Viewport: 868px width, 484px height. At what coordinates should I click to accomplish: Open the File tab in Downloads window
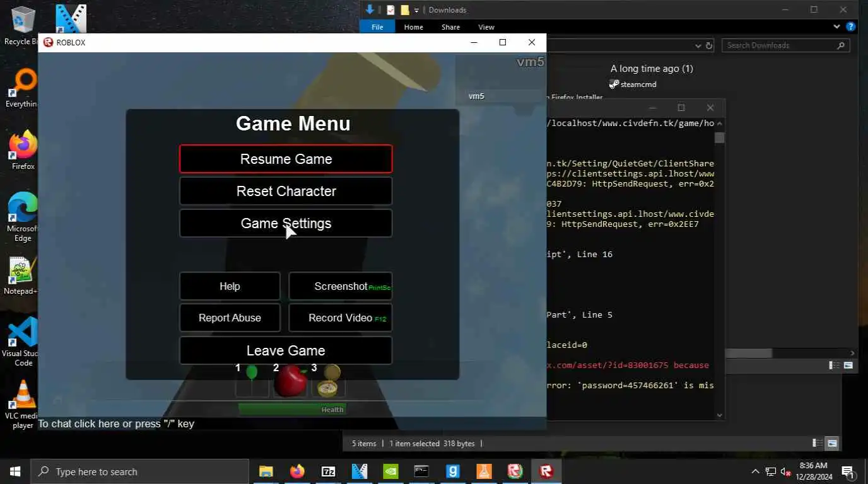(x=377, y=27)
